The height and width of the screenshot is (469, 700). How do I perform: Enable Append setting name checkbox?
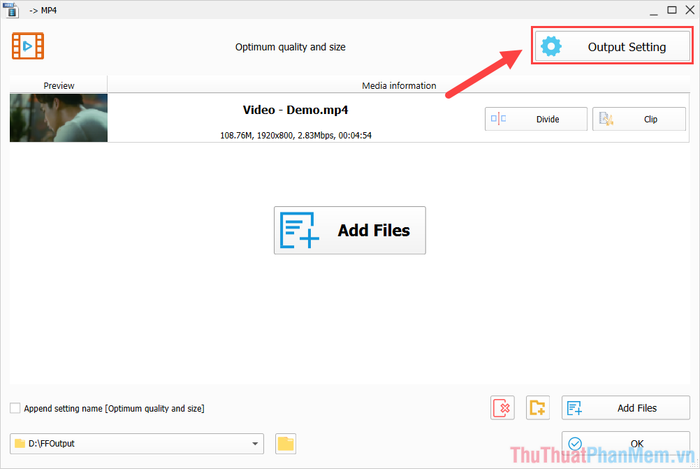click(x=15, y=408)
